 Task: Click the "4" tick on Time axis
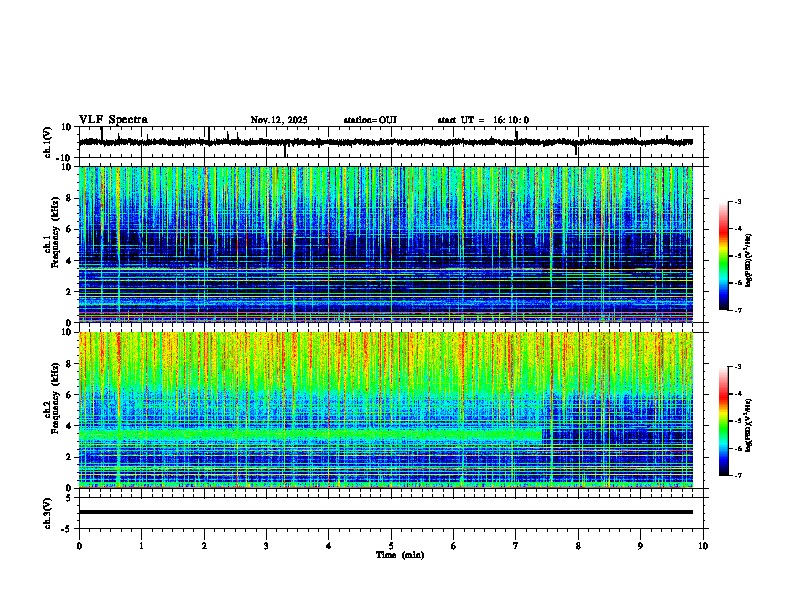point(329,546)
